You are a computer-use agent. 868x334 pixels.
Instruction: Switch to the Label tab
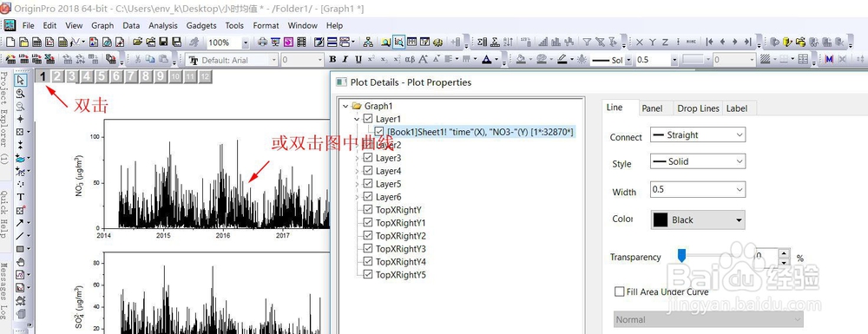(736, 108)
